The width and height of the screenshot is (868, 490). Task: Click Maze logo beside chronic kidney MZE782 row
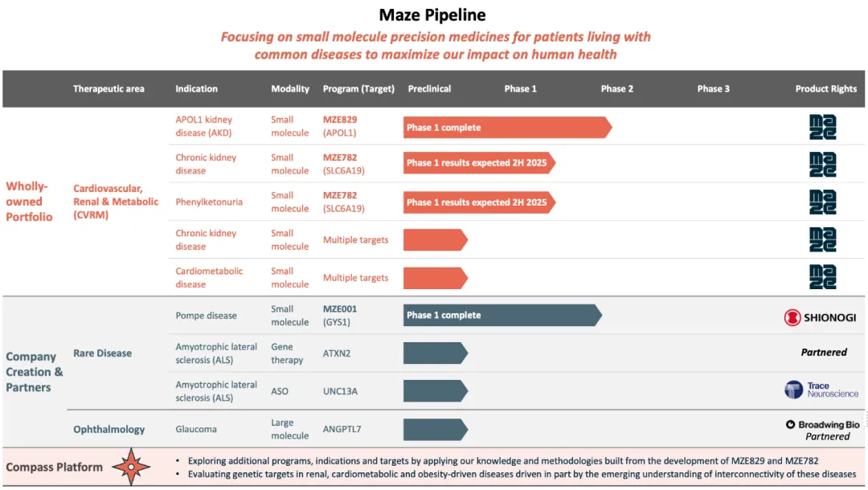(822, 165)
